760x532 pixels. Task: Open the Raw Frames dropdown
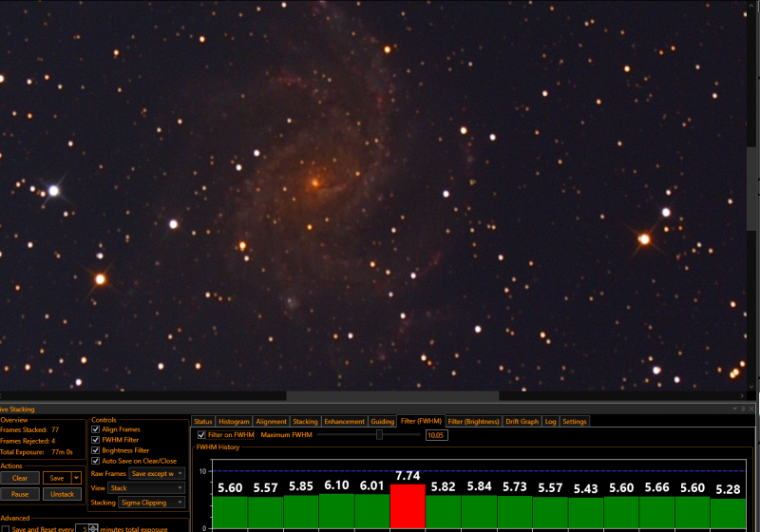pyautogui.click(x=157, y=474)
